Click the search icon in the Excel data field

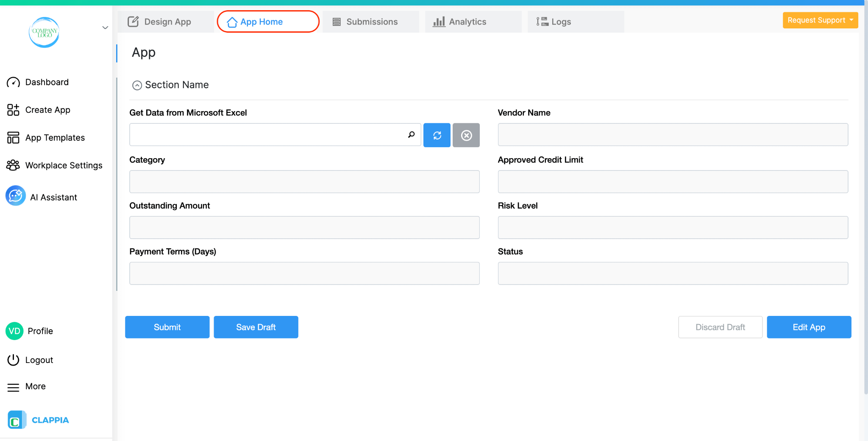coord(411,134)
